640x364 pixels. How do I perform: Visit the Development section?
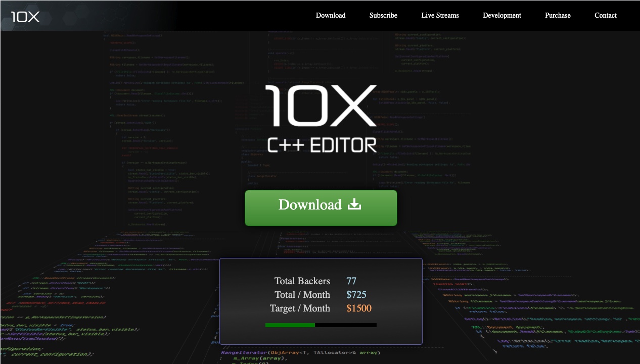click(x=502, y=15)
